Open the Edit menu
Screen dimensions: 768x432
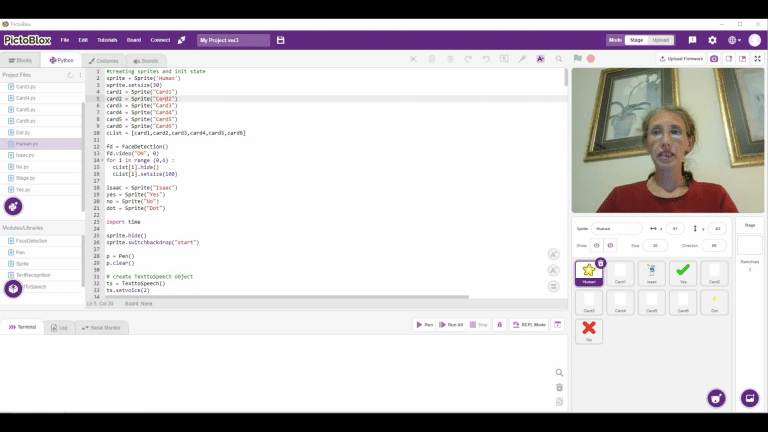click(83, 40)
